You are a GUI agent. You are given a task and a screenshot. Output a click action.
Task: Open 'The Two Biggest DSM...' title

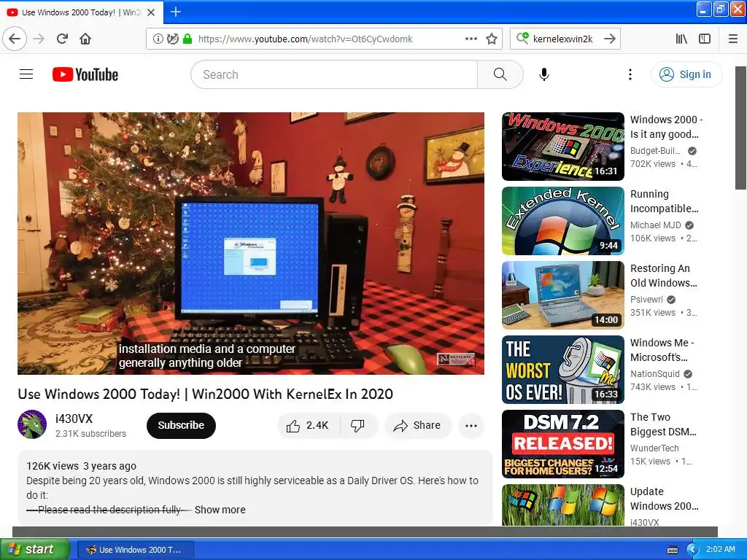click(663, 424)
